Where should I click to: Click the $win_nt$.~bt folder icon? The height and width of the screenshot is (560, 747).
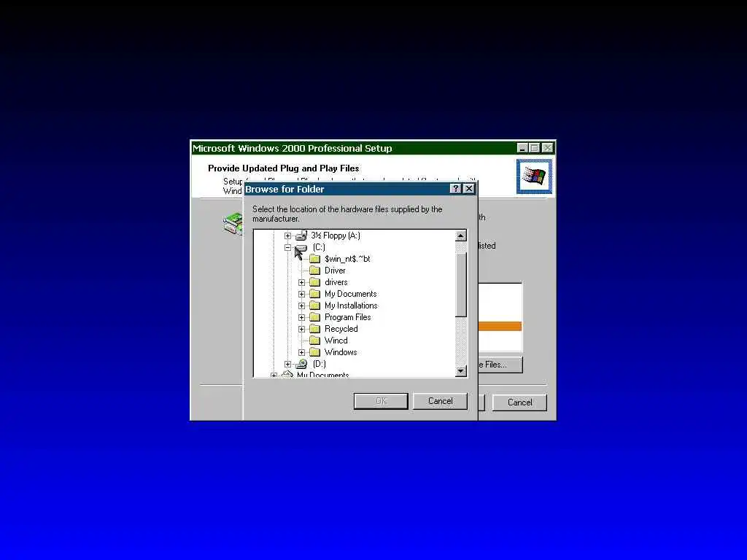314,259
